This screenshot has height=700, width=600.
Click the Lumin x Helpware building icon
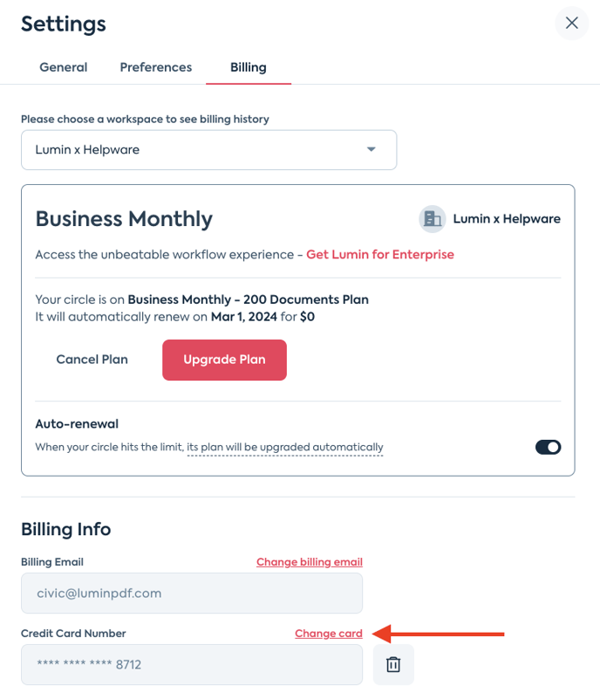tap(432, 219)
